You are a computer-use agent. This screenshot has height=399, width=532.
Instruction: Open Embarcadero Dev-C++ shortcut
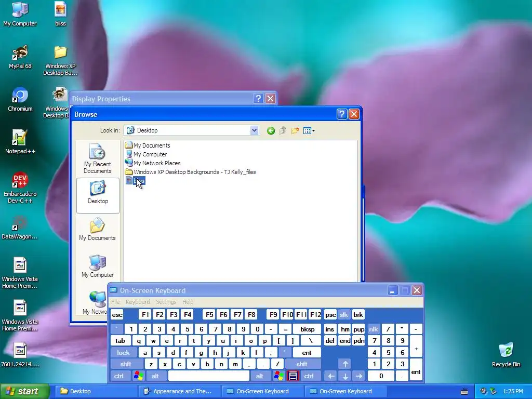[x=20, y=188]
